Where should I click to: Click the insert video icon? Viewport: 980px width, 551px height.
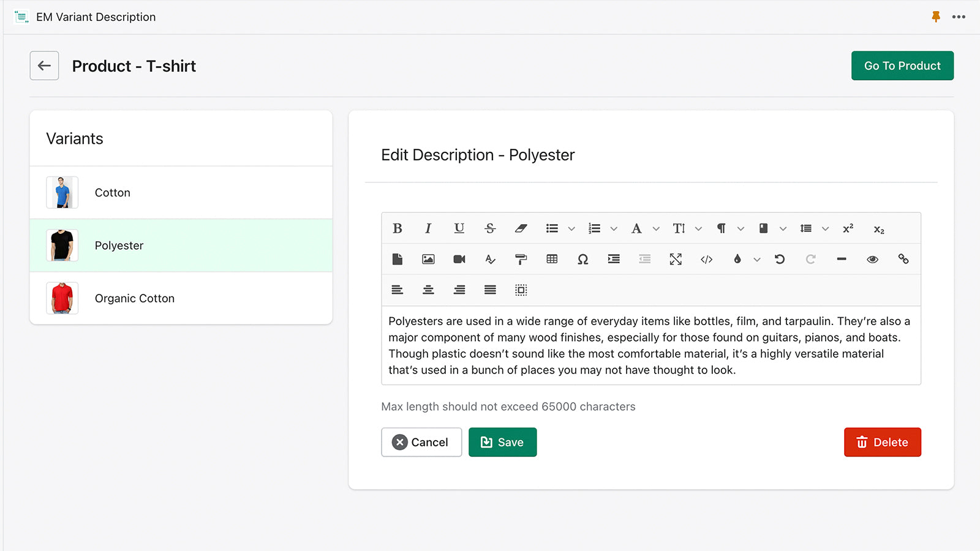(459, 259)
